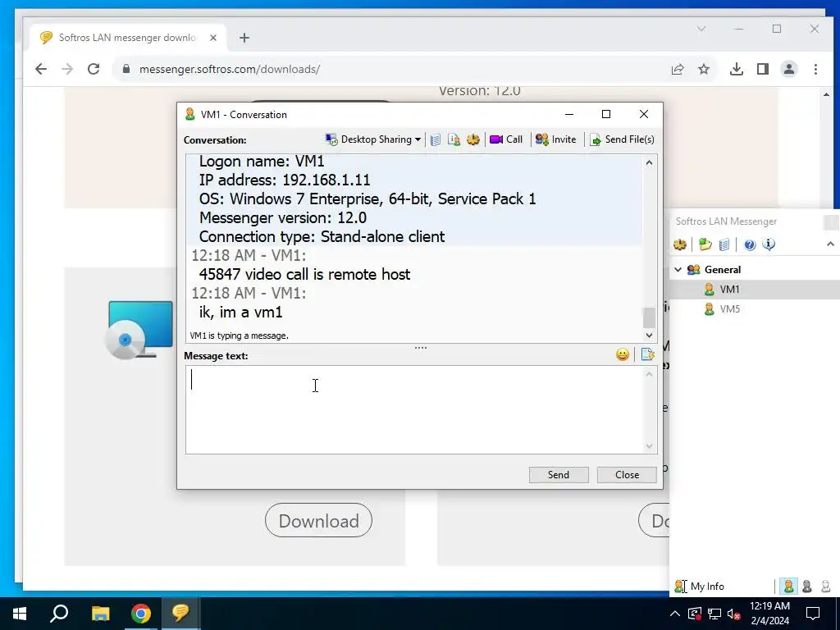Show user info icon in conversation toolbar
The width and height of the screenshot is (840, 630).
[x=454, y=139]
